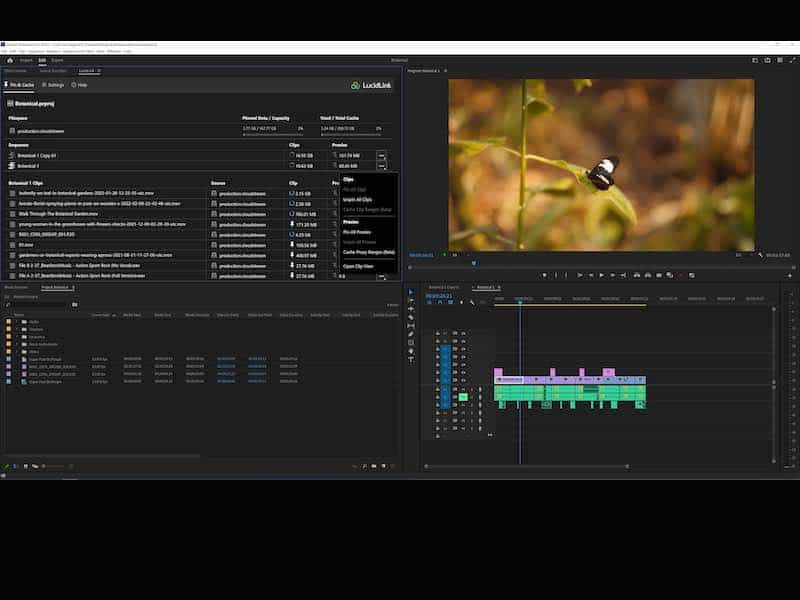
Task: Select the Hand tool
Action: 410,351
